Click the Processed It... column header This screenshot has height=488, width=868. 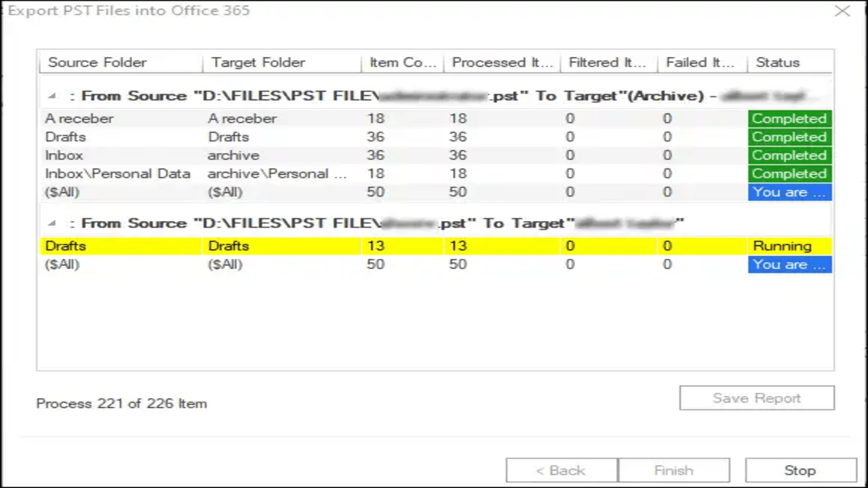[x=502, y=62]
